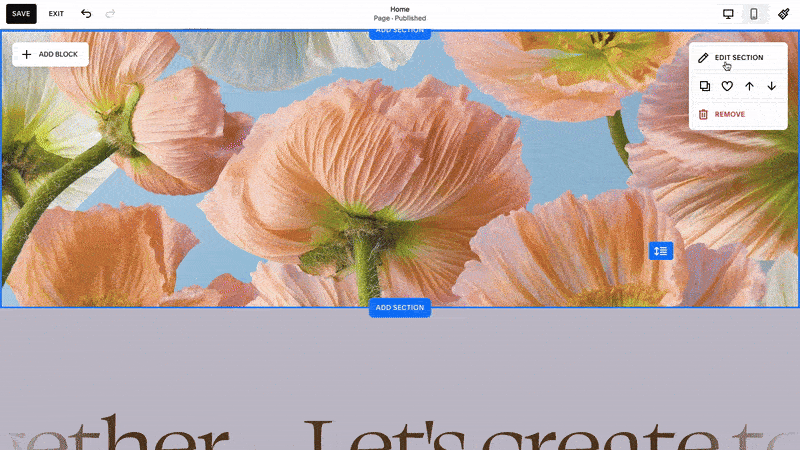Click the blue section height handle
The height and width of the screenshot is (450, 800).
click(661, 251)
